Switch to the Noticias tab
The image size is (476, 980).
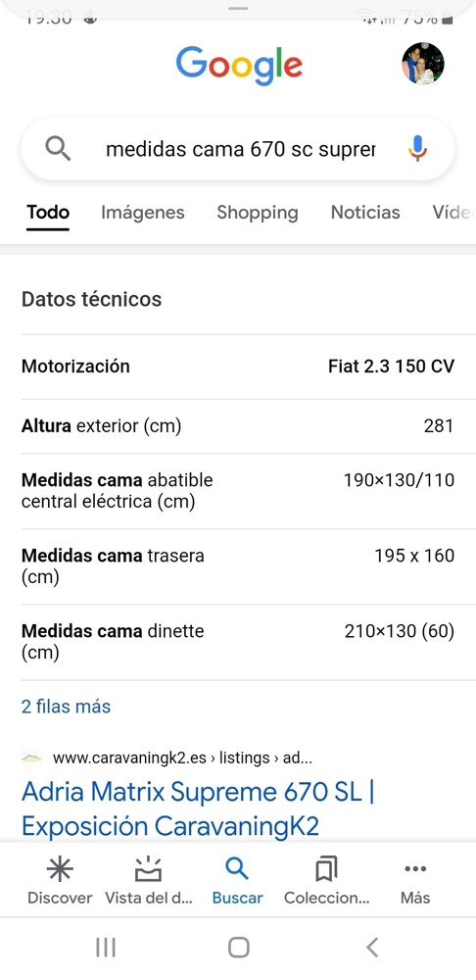click(x=365, y=213)
